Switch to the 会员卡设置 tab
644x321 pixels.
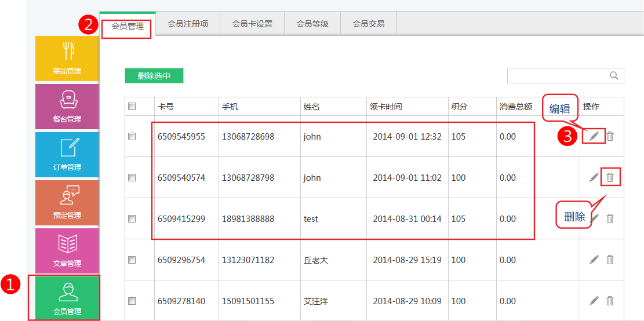pyautogui.click(x=252, y=24)
